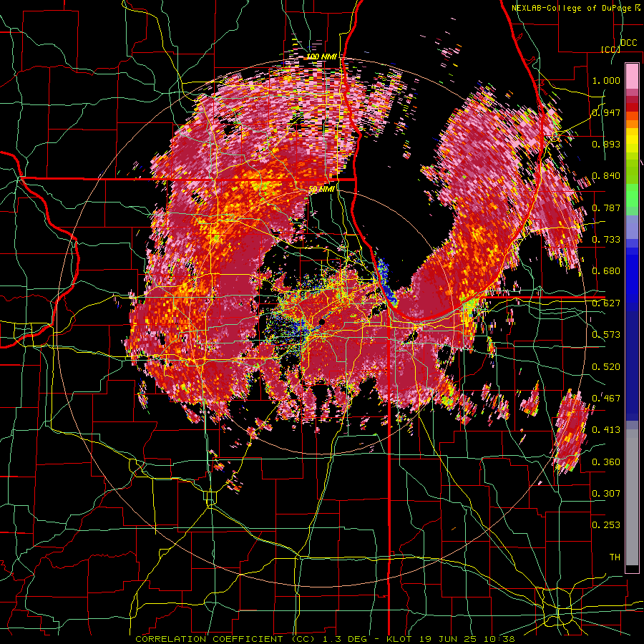Click the DCC label above the legend

628,43
